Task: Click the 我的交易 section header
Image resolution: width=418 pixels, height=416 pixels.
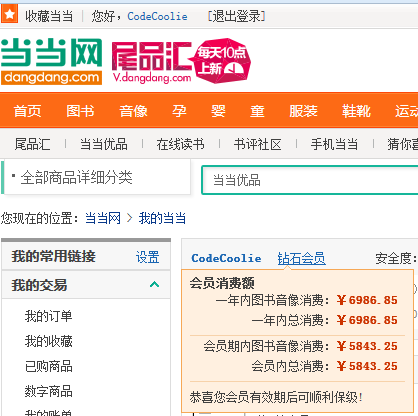Action: 86,285
